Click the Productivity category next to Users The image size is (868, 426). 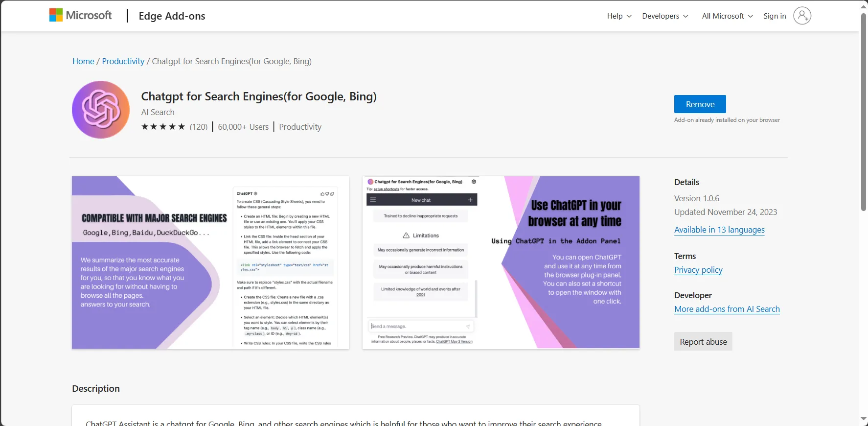pyautogui.click(x=300, y=127)
